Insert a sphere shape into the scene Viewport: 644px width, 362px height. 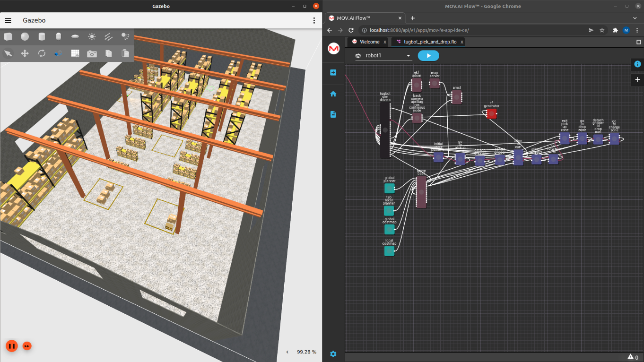[x=25, y=37]
